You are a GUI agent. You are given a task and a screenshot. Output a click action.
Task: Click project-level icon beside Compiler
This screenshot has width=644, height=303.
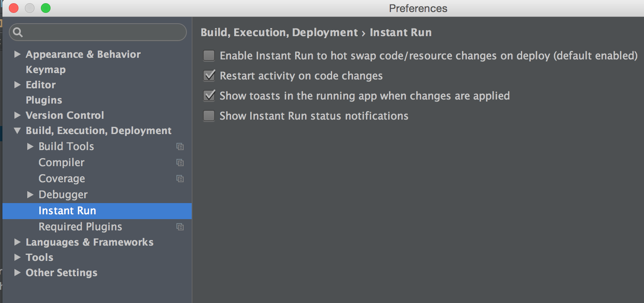pos(180,163)
